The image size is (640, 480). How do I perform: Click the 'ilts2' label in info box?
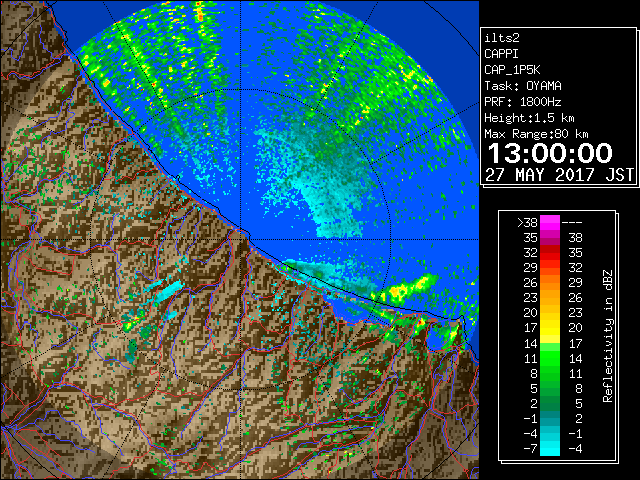tap(502, 38)
